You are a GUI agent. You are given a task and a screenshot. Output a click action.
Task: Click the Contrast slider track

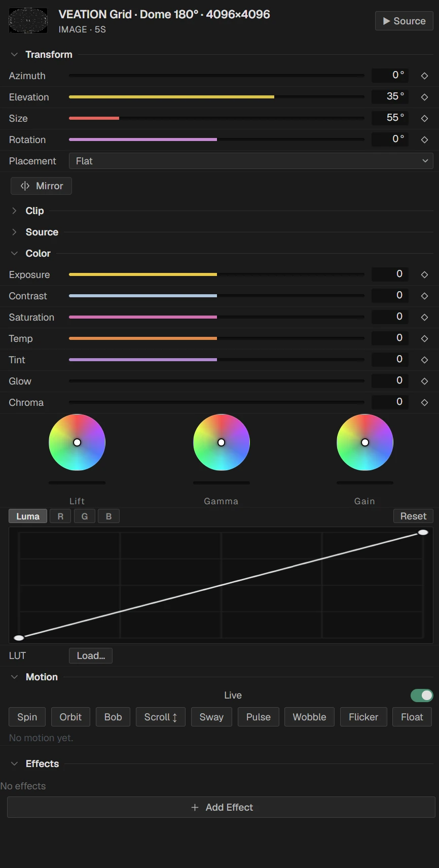click(x=216, y=296)
